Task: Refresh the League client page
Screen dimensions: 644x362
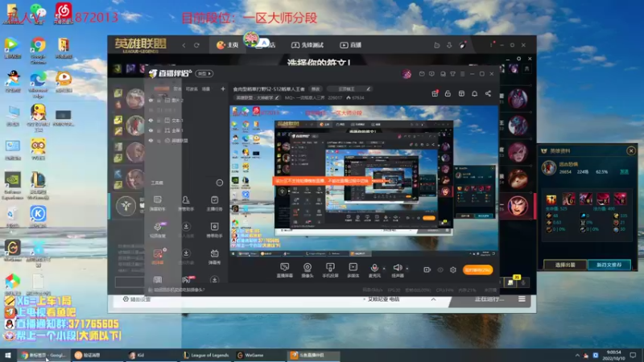Action: click(x=196, y=45)
